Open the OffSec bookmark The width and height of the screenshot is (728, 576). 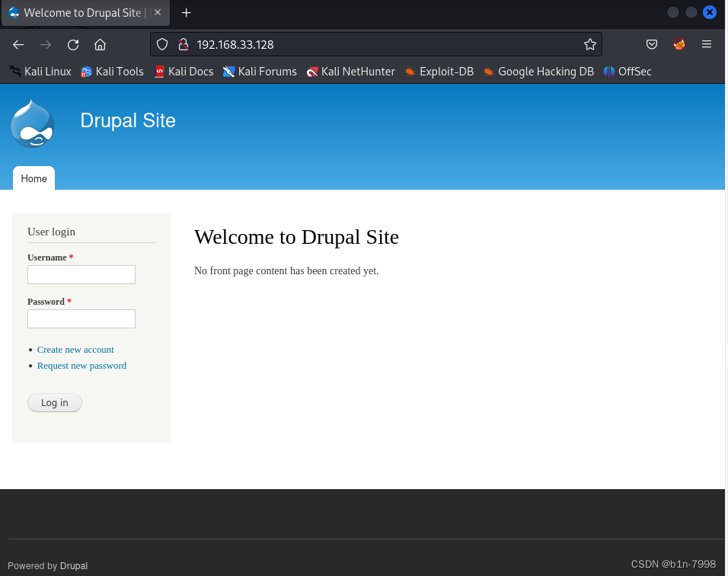[x=627, y=72]
